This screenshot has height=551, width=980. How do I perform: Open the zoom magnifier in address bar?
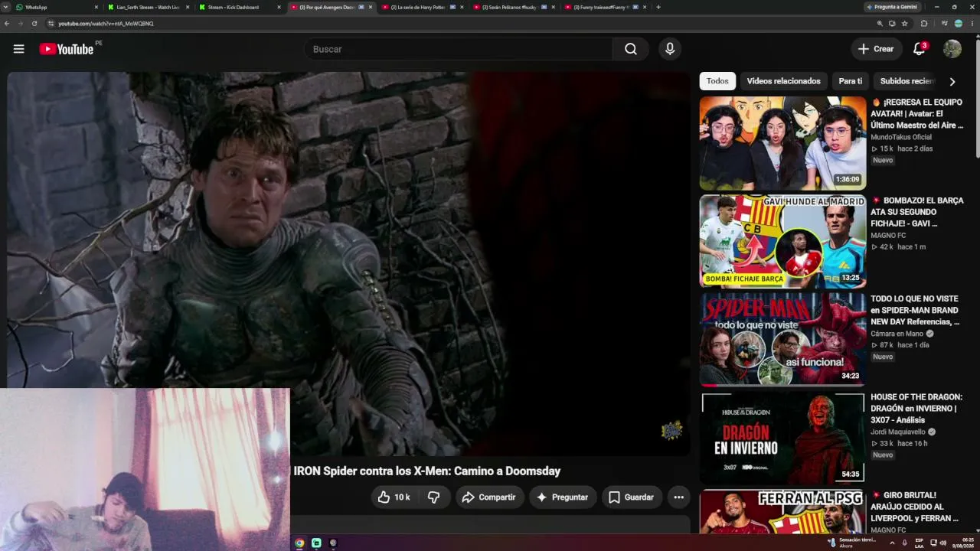tap(880, 24)
